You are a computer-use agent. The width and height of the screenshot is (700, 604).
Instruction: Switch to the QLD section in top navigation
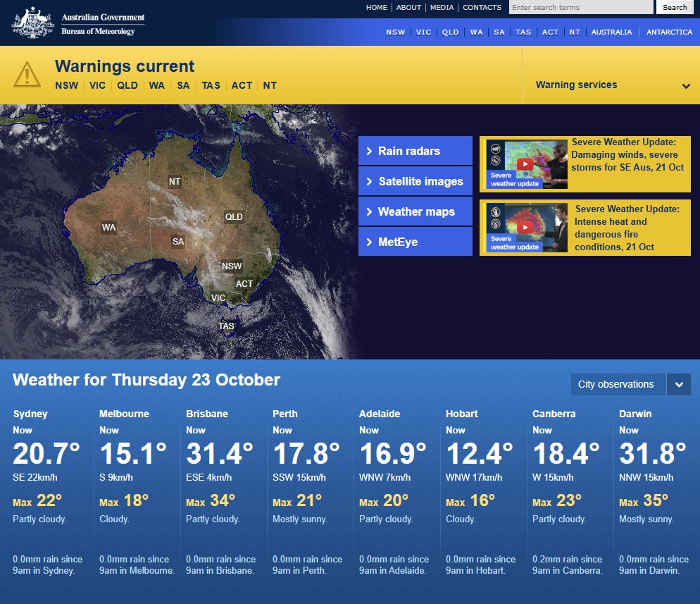coord(450,32)
